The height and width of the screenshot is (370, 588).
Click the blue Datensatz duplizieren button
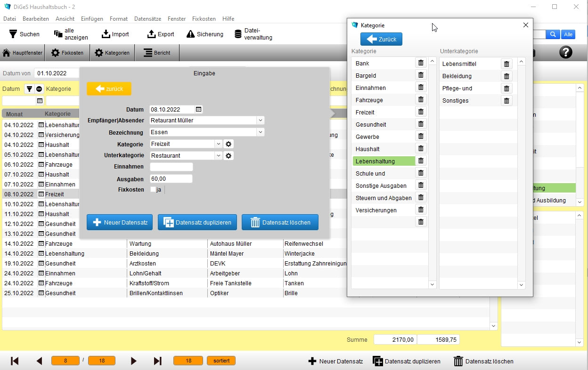click(197, 223)
